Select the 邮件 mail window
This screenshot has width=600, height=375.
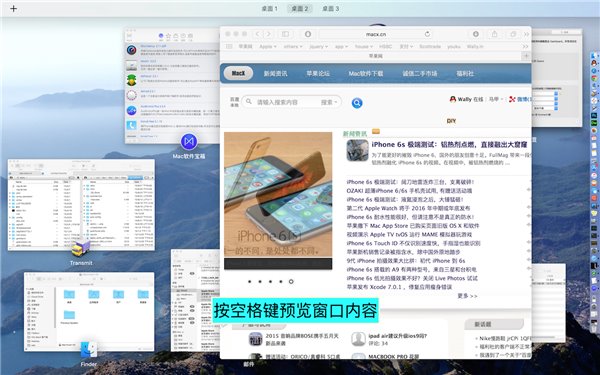click(195, 300)
